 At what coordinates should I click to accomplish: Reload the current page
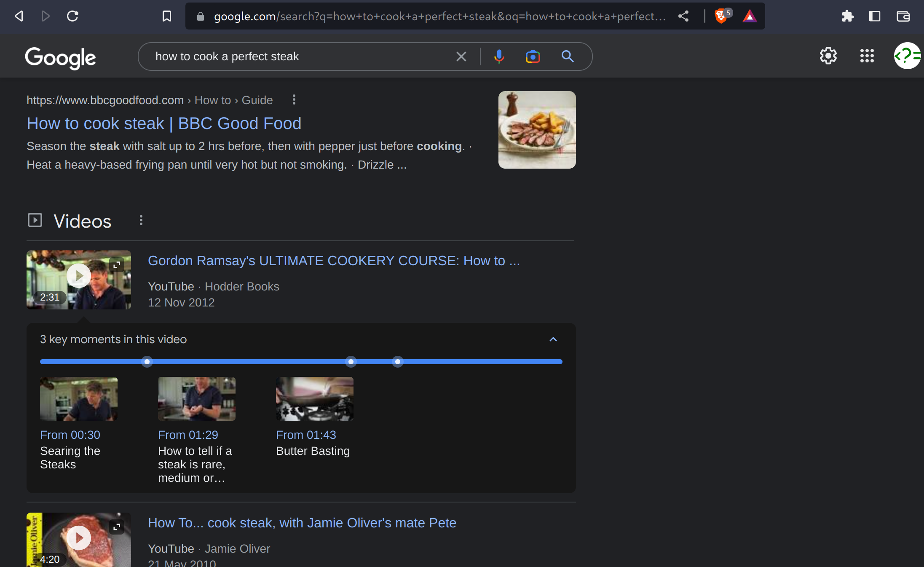point(72,16)
